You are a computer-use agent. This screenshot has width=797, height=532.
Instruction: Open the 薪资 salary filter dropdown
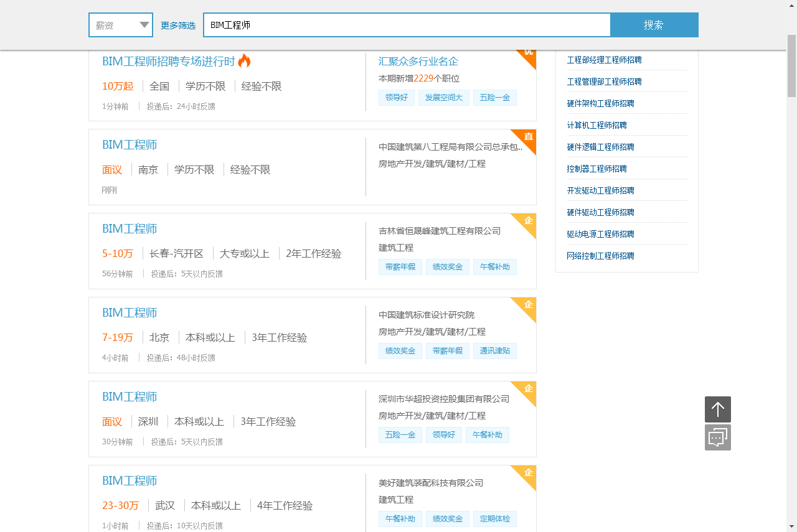pos(120,25)
